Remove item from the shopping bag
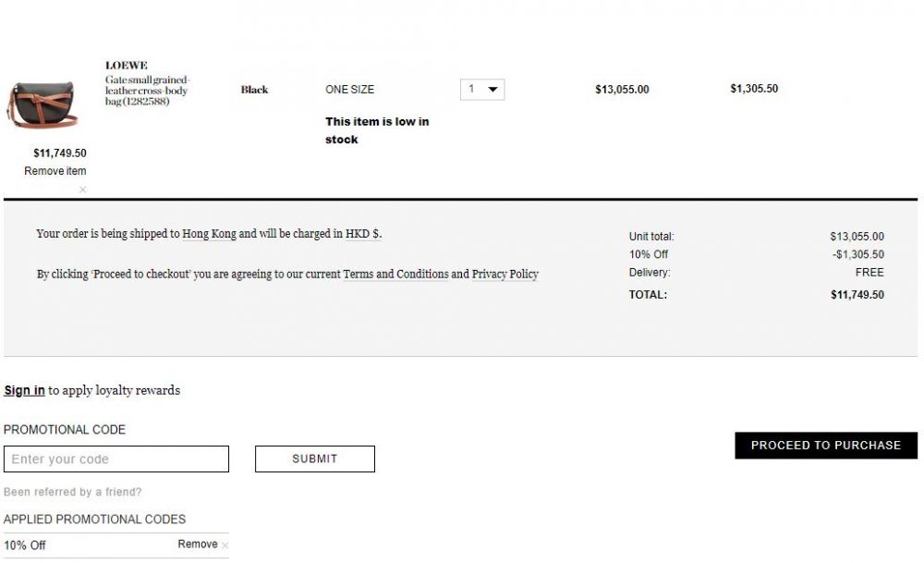The image size is (924, 563). (x=55, y=171)
